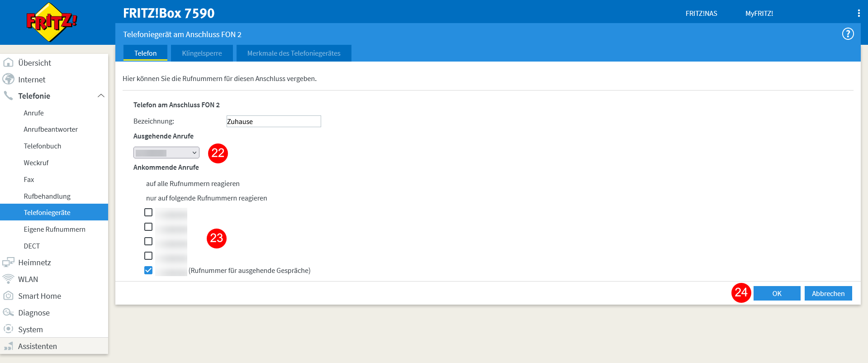The width and height of the screenshot is (868, 363).
Task: Click the Internet menu label
Action: pyautogui.click(x=32, y=80)
